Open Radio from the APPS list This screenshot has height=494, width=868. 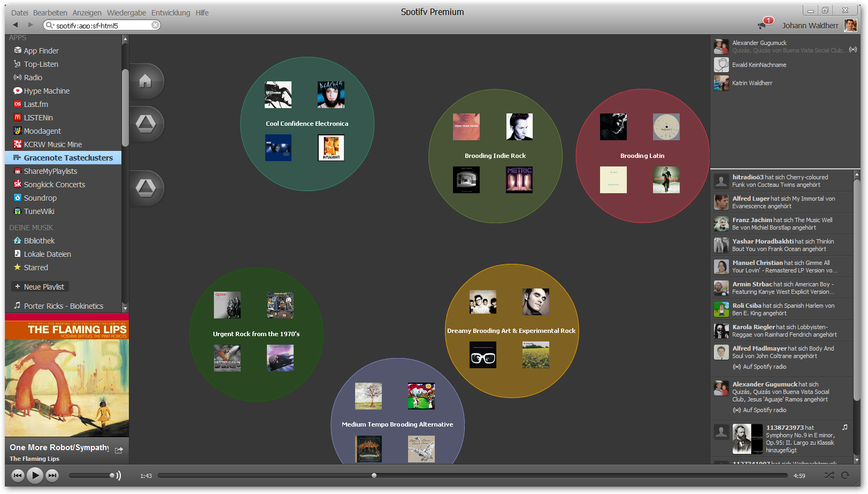(x=63, y=78)
